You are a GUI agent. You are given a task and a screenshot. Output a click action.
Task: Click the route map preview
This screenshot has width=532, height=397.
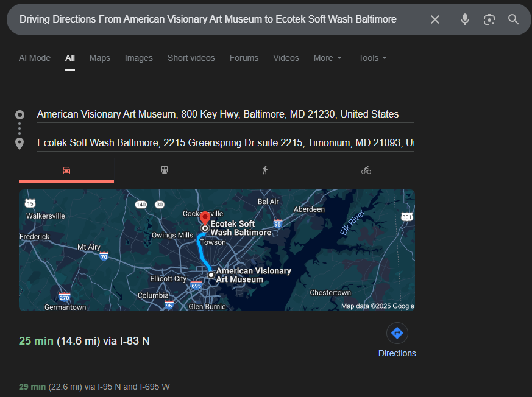[x=216, y=250]
